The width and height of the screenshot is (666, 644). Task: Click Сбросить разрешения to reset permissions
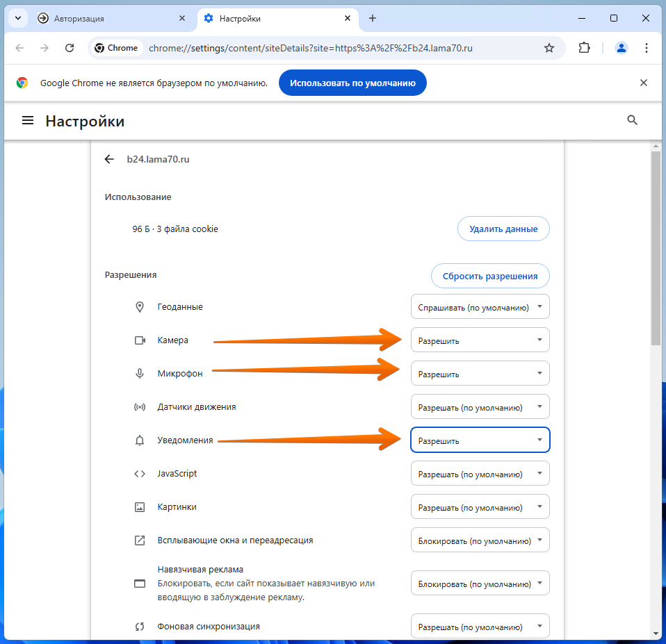(490, 276)
